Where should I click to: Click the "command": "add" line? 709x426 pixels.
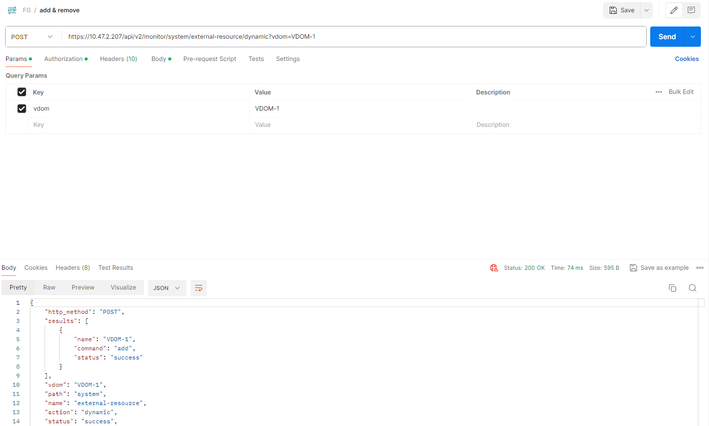pyautogui.click(x=104, y=348)
